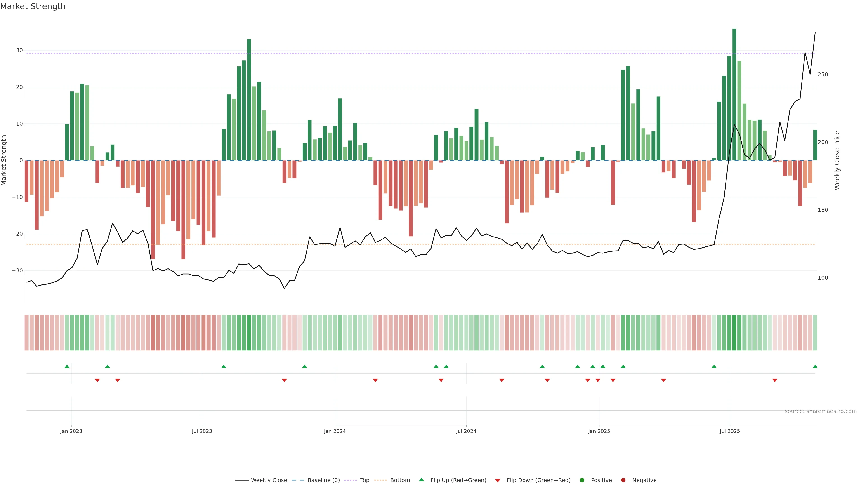Click the Jan 2024 x-axis label
Screen dimensions: 868x488
[x=335, y=431]
